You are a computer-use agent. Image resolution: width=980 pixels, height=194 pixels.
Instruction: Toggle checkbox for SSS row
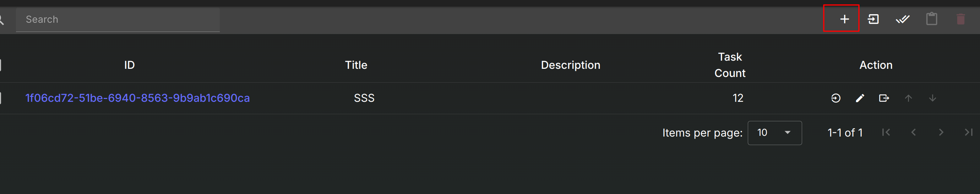(x=0, y=98)
